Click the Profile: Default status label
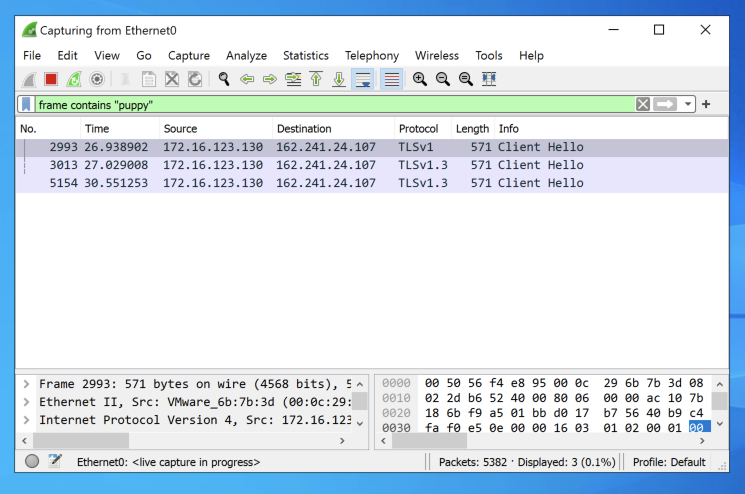Viewport: 745px width, 494px height. [x=669, y=462]
